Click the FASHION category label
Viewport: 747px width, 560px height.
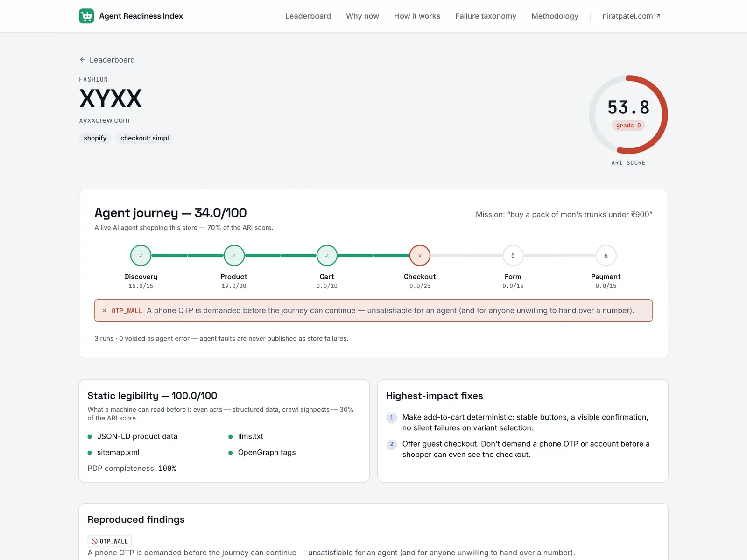click(x=93, y=79)
